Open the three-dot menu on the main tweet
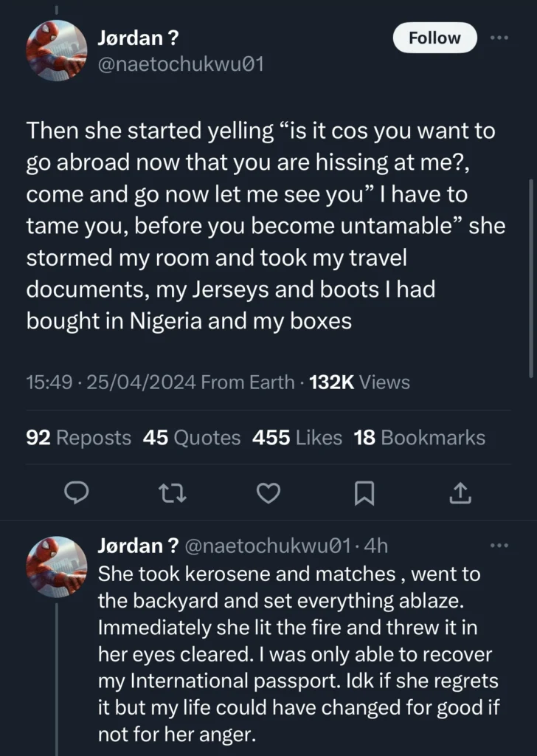 tap(499, 38)
